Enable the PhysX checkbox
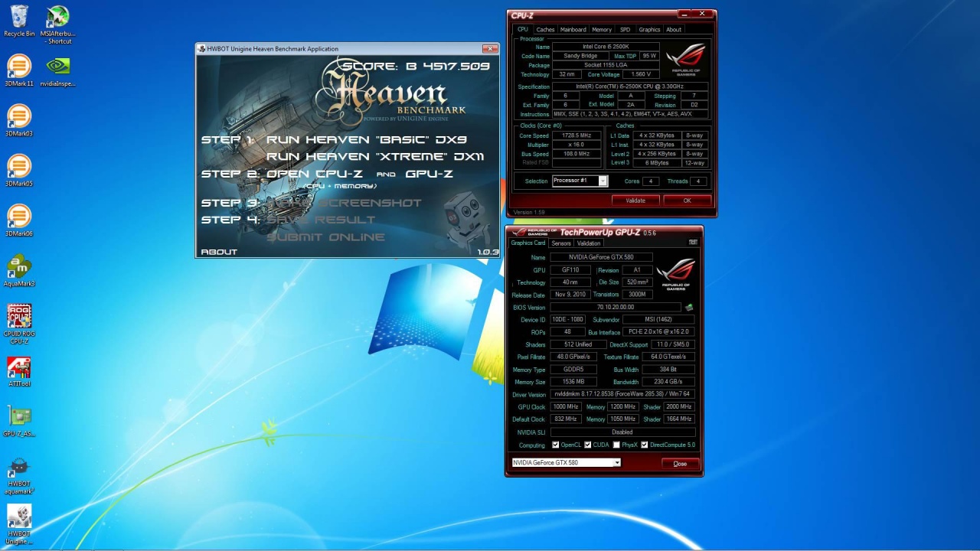The image size is (980, 551). coord(616,445)
